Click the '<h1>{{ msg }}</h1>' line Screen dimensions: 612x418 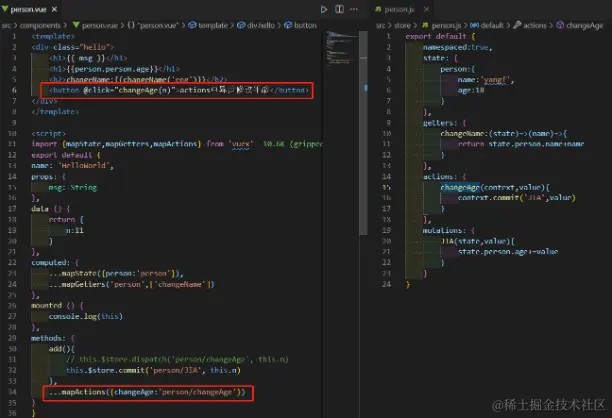pyautogui.click(x=88, y=58)
